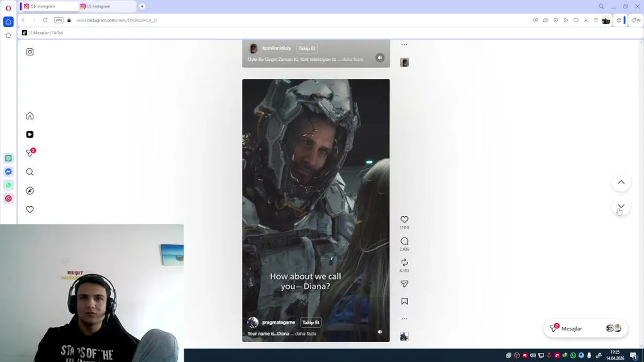Open a new browser tab

(142, 7)
